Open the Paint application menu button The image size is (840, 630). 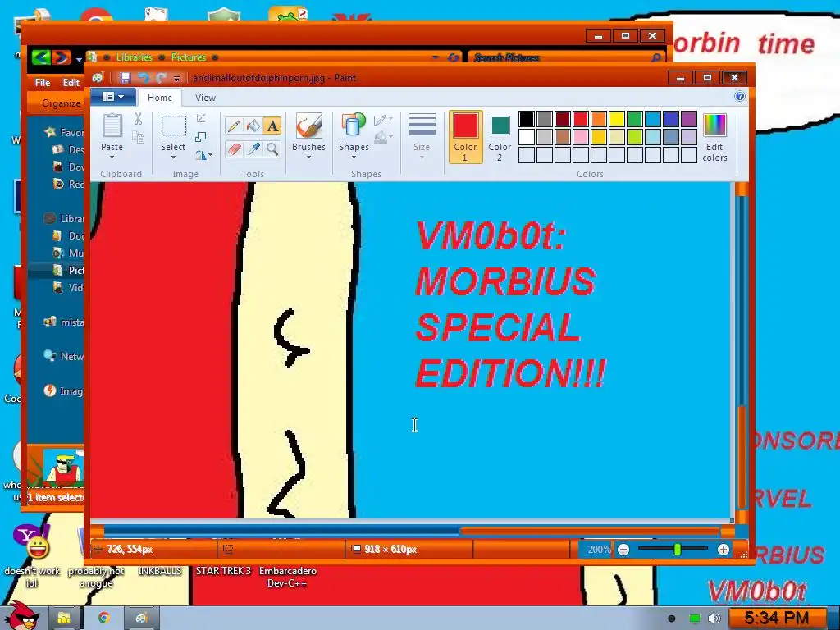point(113,97)
